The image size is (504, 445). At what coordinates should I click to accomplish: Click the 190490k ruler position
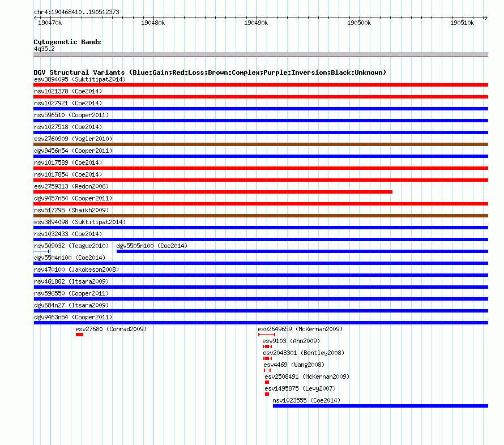tap(256, 23)
